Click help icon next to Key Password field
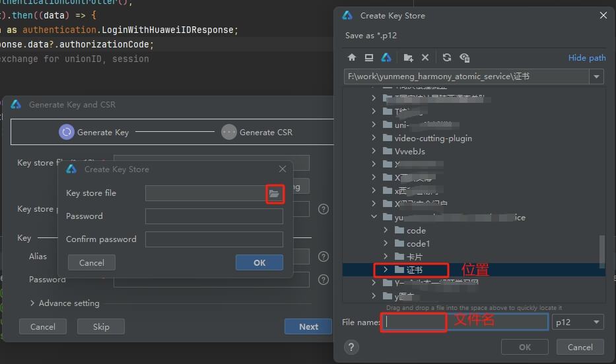Image resolution: width=616 pixels, height=364 pixels. pyautogui.click(x=324, y=280)
